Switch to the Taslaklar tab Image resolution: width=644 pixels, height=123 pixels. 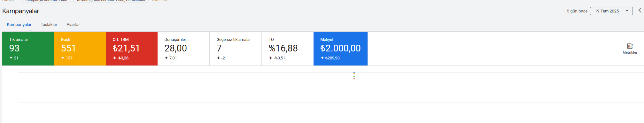49,25
